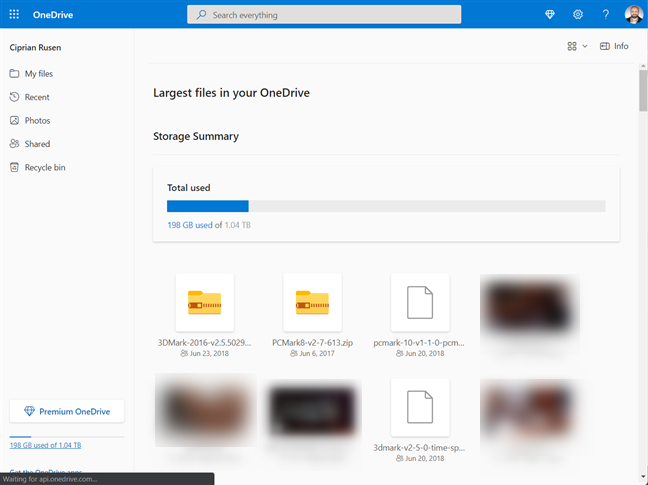Viewport: 648px width, 485px height.
Task: Click the 3DMark-2016-v2.5.5029 file name
Action: (205, 342)
